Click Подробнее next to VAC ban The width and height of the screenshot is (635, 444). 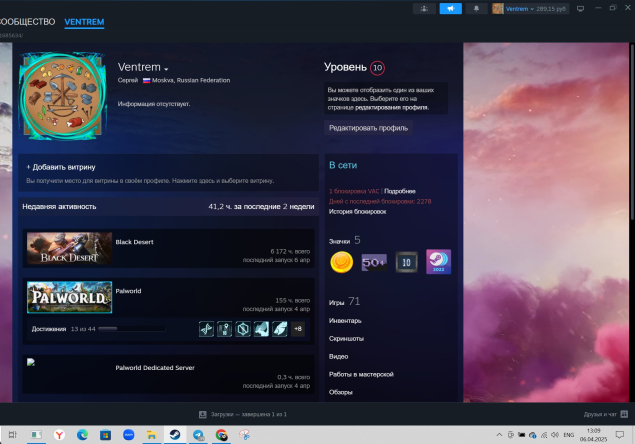tap(400, 191)
